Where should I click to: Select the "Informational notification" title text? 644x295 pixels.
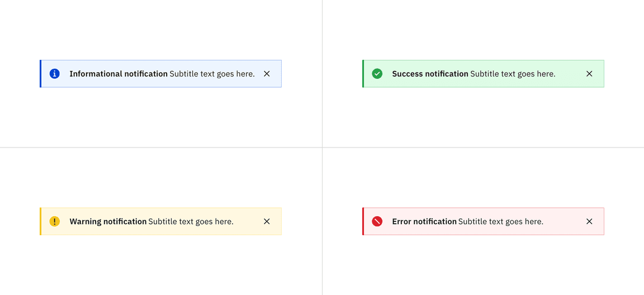coord(119,74)
